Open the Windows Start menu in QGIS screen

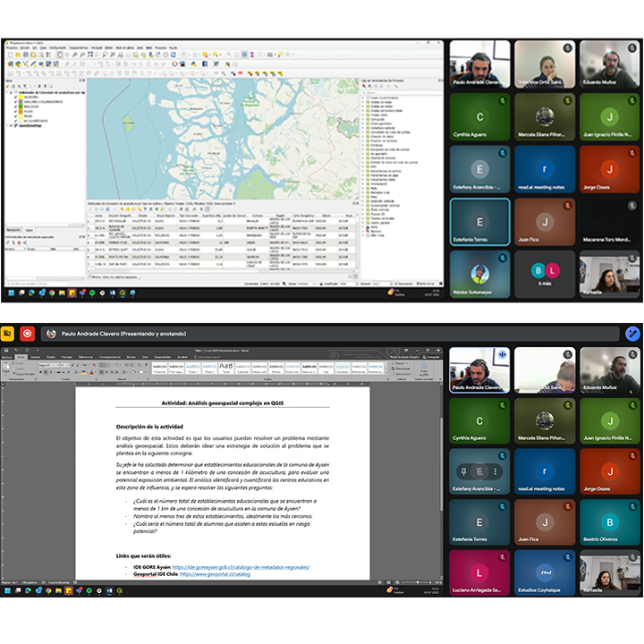point(11,292)
